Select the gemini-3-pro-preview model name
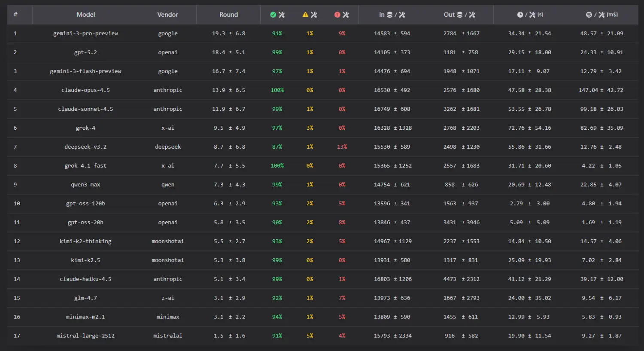The width and height of the screenshot is (644, 351). pyautogui.click(x=85, y=34)
